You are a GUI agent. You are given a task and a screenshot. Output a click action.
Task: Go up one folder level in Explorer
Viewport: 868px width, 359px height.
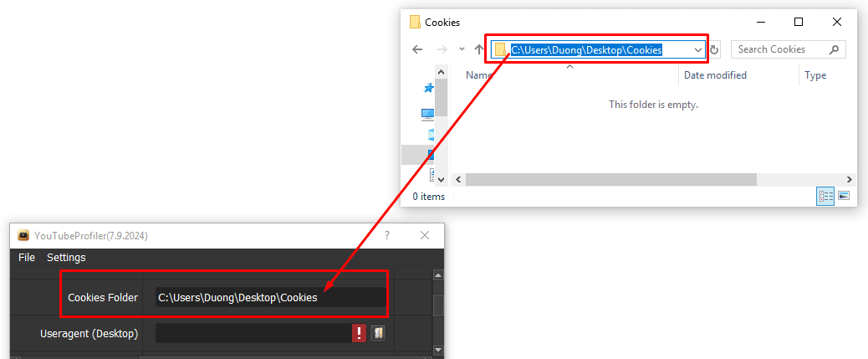pyautogui.click(x=479, y=49)
